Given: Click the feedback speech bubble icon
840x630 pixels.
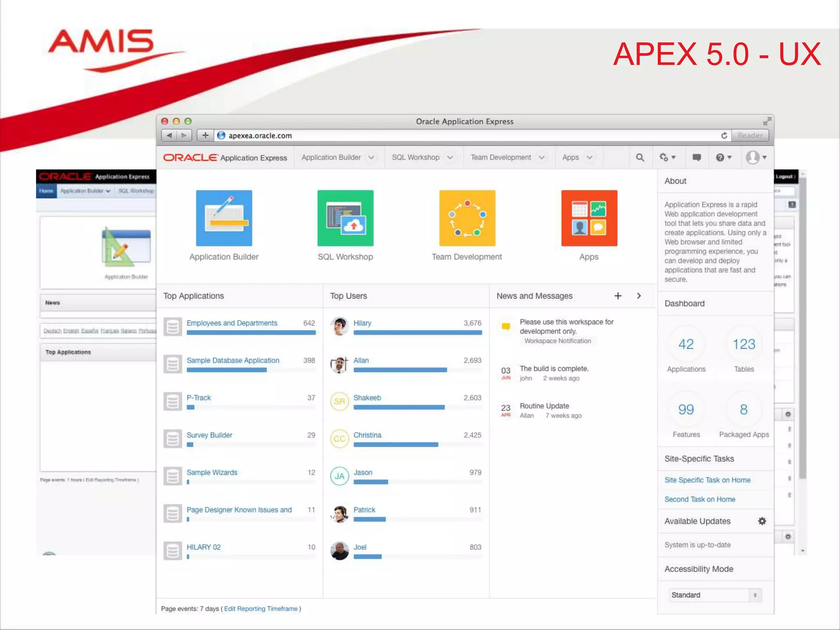Looking at the screenshot, I should coord(696,157).
